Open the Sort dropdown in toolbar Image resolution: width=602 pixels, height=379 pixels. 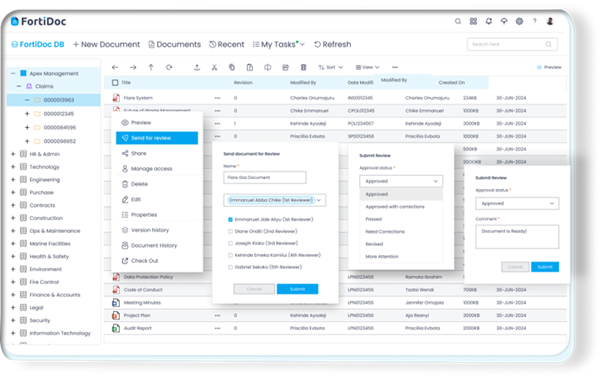point(331,67)
